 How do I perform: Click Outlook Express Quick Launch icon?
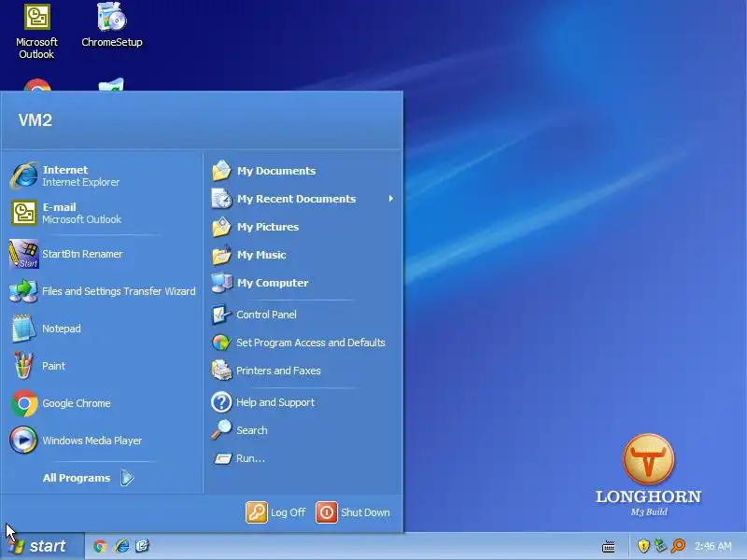coord(143,546)
